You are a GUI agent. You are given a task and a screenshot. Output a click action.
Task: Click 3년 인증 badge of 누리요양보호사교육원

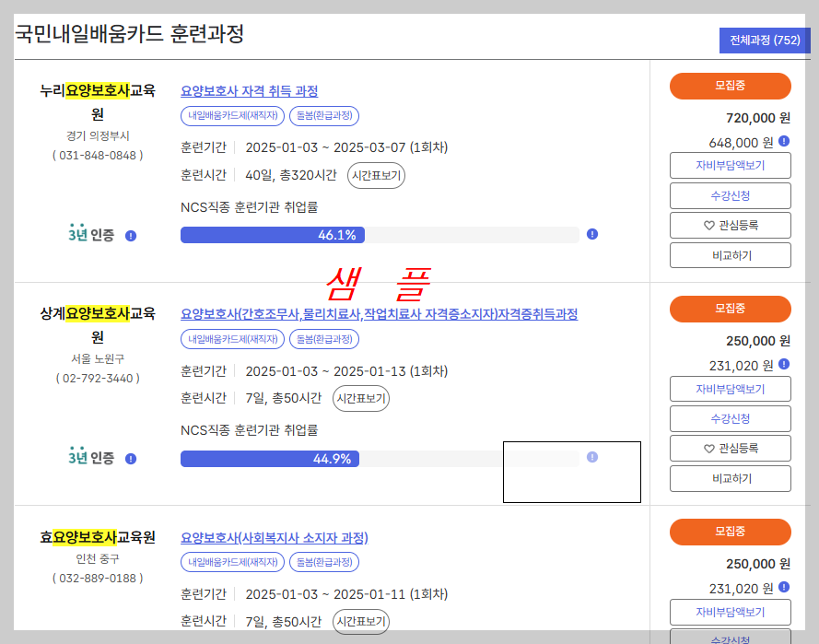tap(91, 234)
